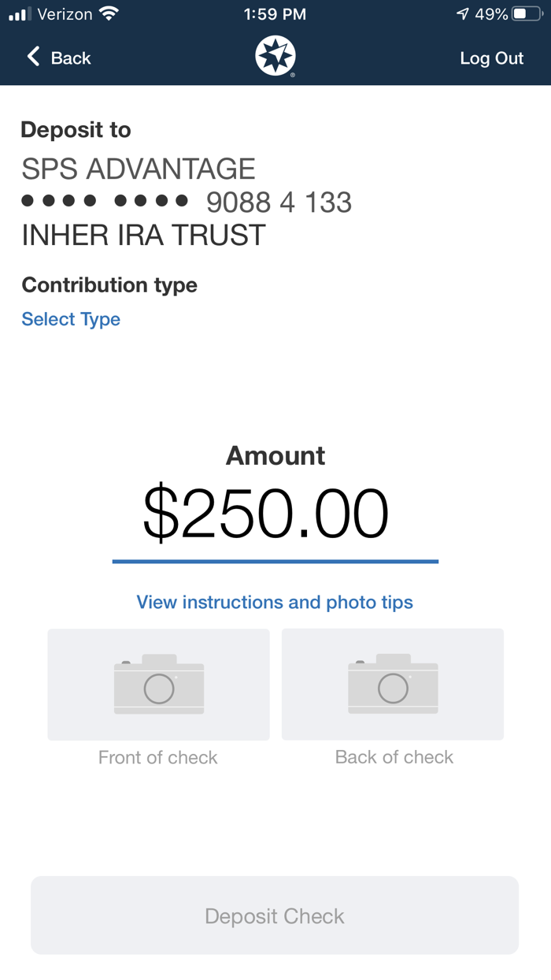Screen dimensions: 551x980
Task: Tap the back chevron arrow icon
Action: pyautogui.click(x=31, y=58)
